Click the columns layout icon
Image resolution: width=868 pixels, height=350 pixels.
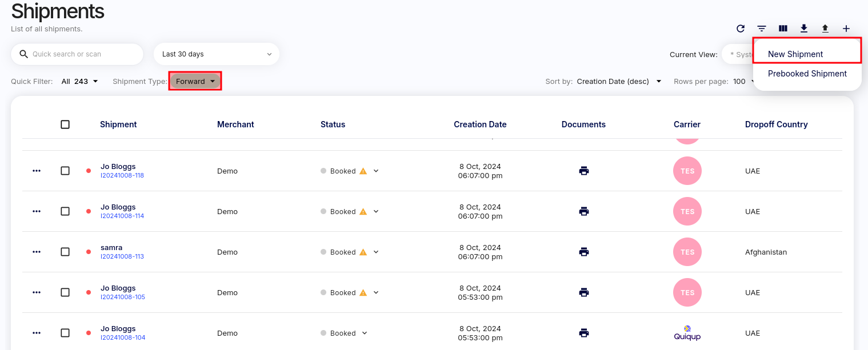pyautogui.click(x=783, y=29)
